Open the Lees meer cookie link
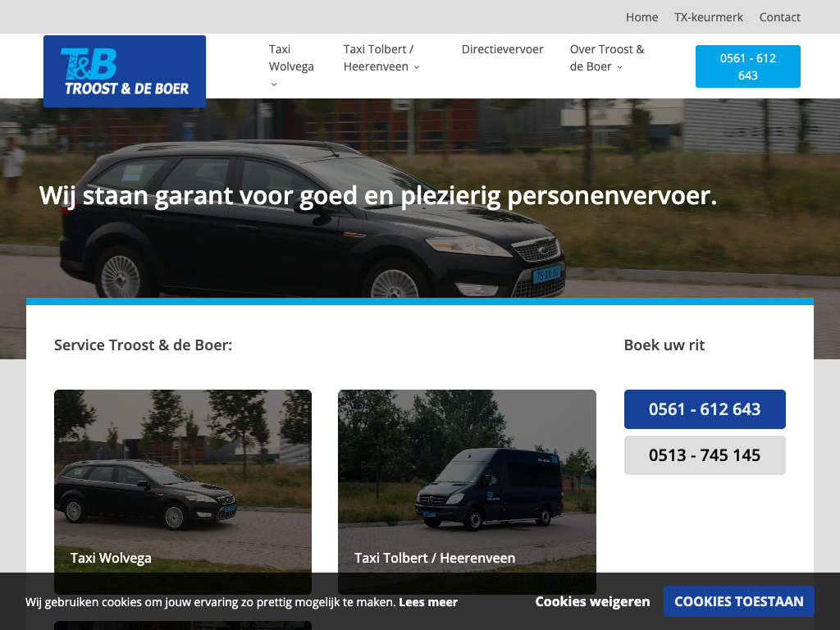Image resolution: width=840 pixels, height=630 pixels. (x=428, y=602)
